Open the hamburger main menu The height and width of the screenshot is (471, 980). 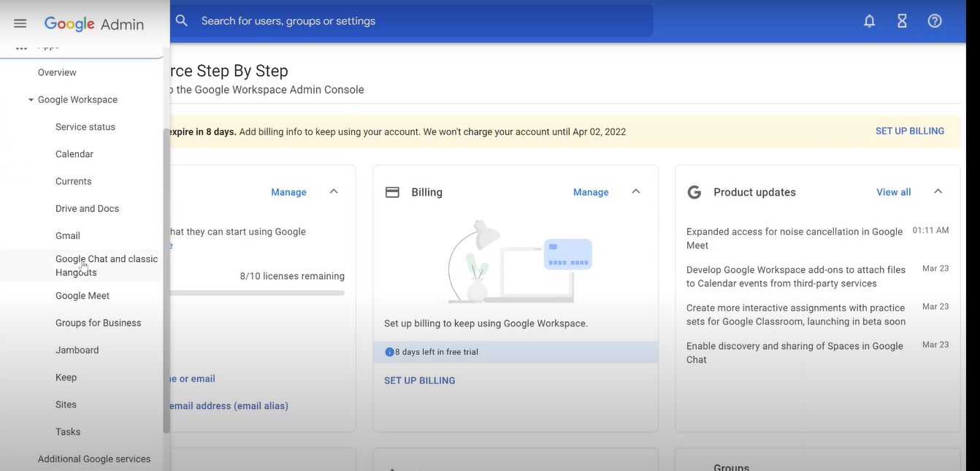tap(20, 23)
